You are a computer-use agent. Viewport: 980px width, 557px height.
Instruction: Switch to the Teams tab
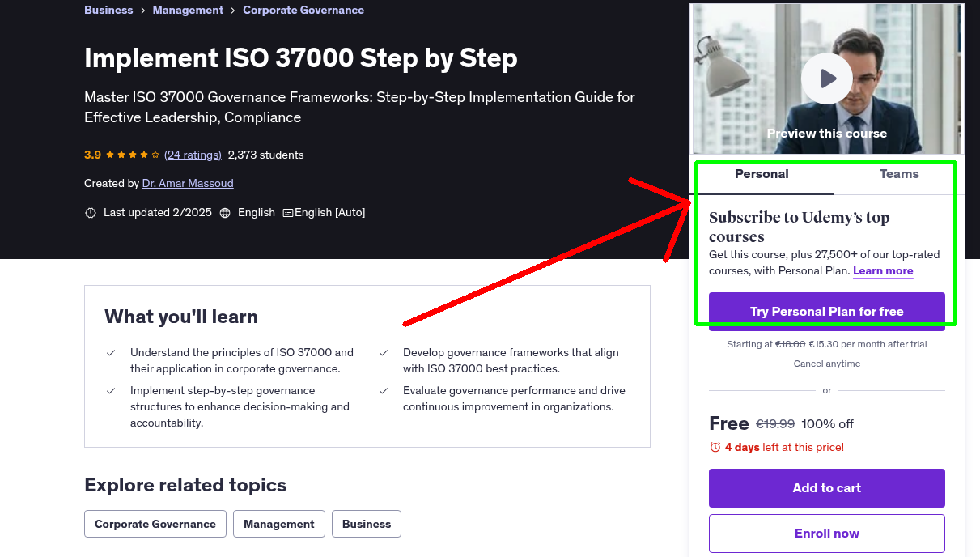tap(899, 174)
